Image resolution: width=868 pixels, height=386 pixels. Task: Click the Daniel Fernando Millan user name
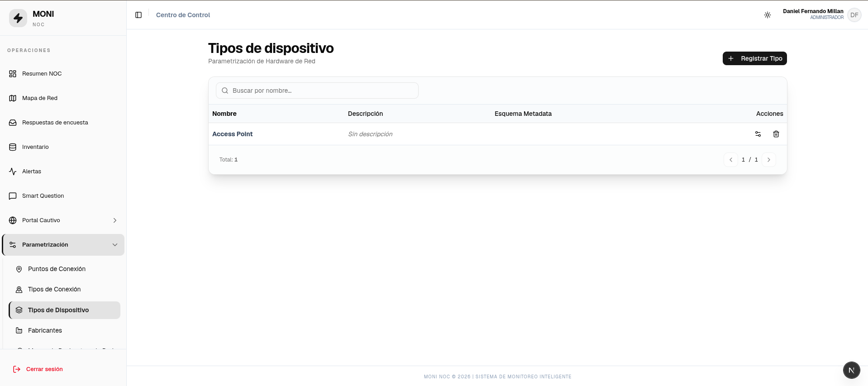[x=813, y=11]
